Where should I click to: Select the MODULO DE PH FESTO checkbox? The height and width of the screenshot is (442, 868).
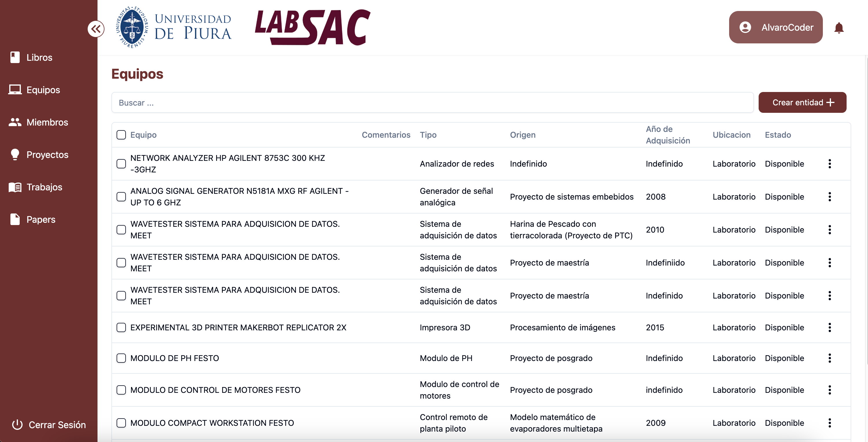point(121,358)
